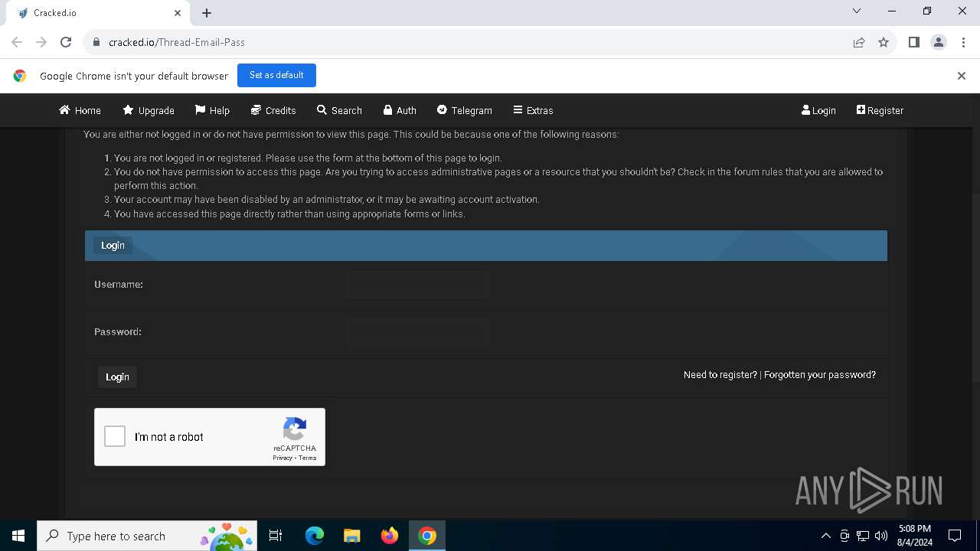The height and width of the screenshot is (551, 980).
Task: Click the Register link in the navbar
Action: 880,110
